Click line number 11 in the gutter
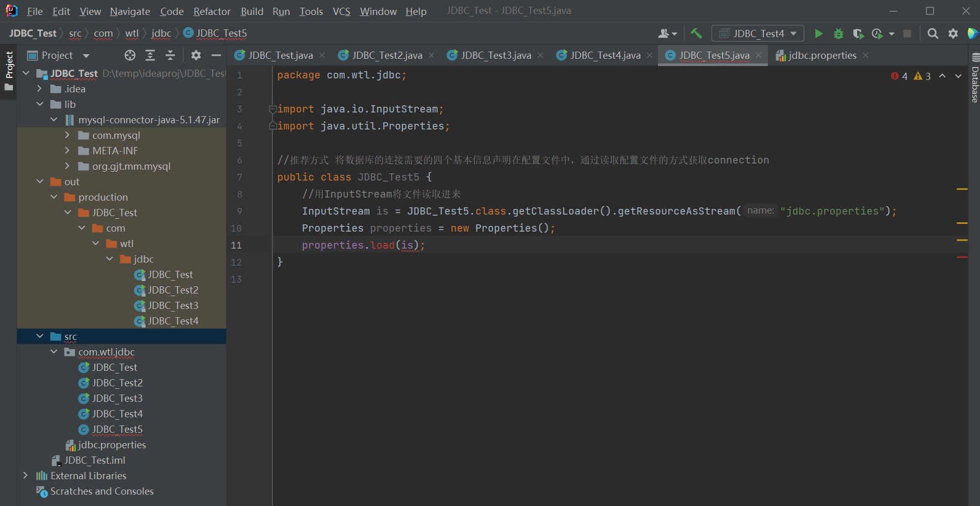This screenshot has width=980, height=506. pos(236,245)
